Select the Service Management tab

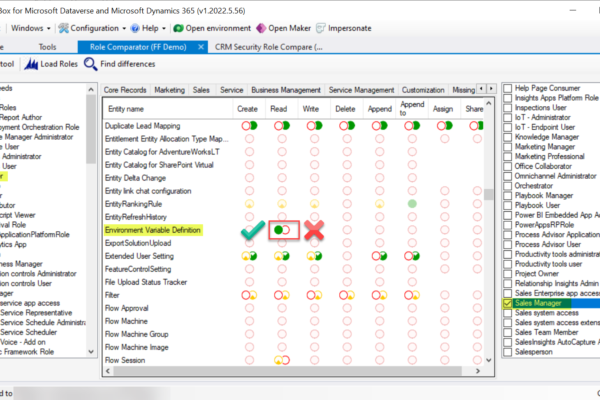[x=361, y=89]
